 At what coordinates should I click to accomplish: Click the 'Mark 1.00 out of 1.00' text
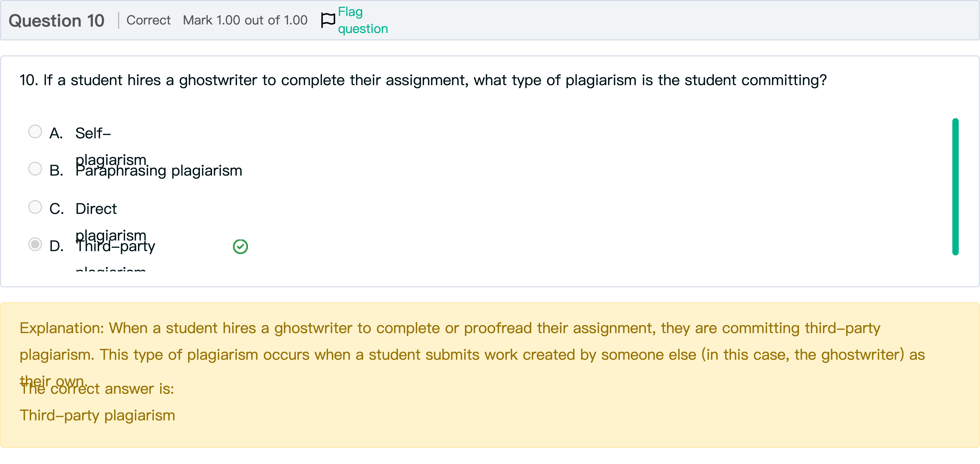(x=245, y=20)
